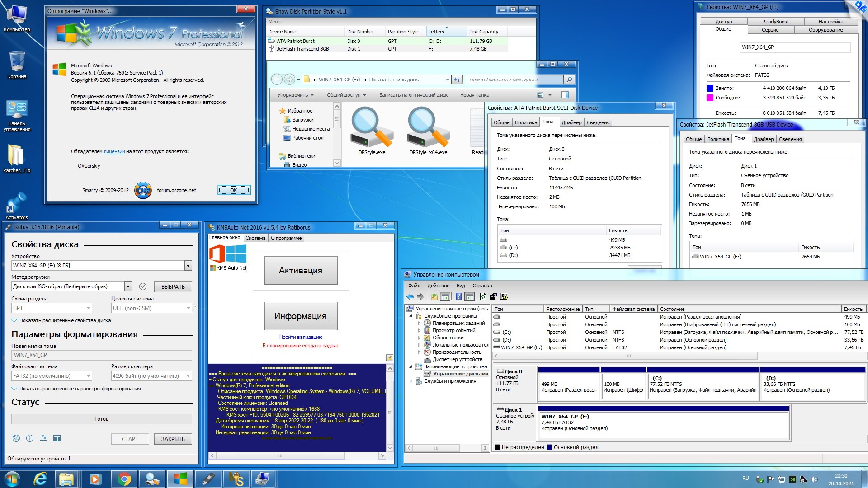This screenshot has height=488, width=868.
Task: Click Refresh icon in Computer Management toolbar
Action: (x=483, y=297)
